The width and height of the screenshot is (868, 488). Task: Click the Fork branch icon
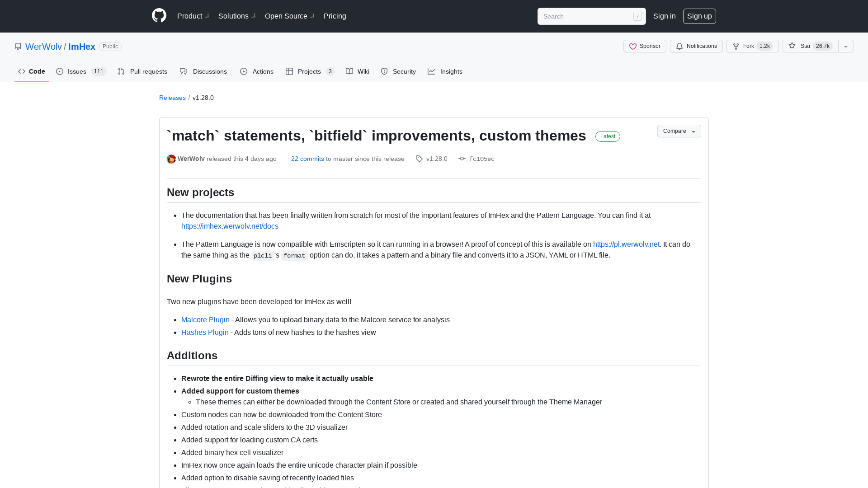[736, 47]
